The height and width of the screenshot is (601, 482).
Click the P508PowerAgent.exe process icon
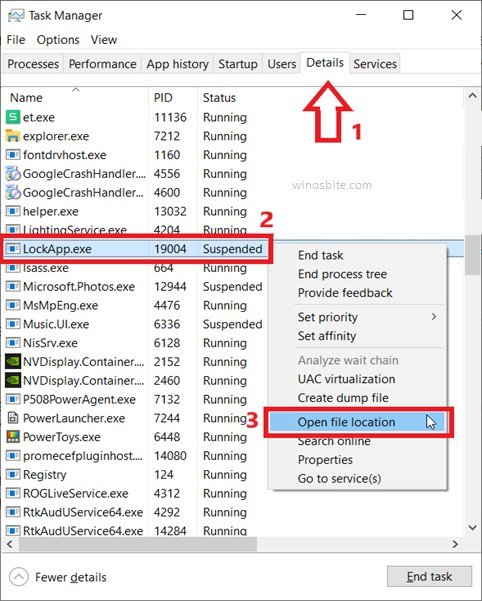click(13, 399)
